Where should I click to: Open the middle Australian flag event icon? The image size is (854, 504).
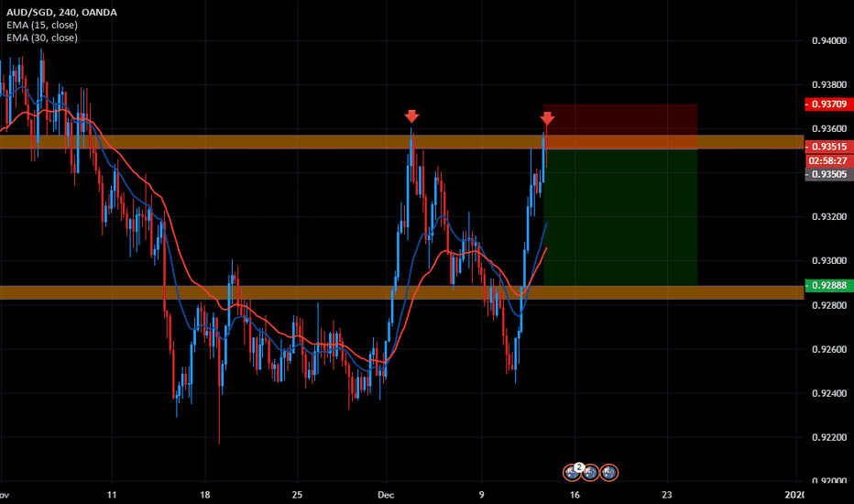(x=590, y=473)
